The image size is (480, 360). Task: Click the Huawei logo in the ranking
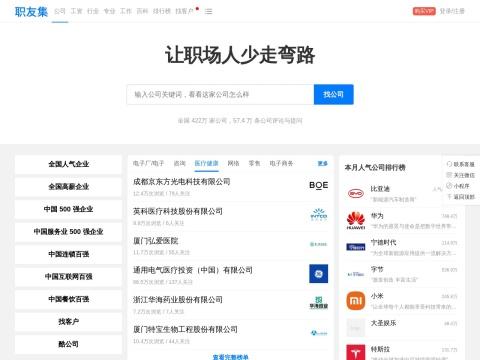[x=356, y=220]
